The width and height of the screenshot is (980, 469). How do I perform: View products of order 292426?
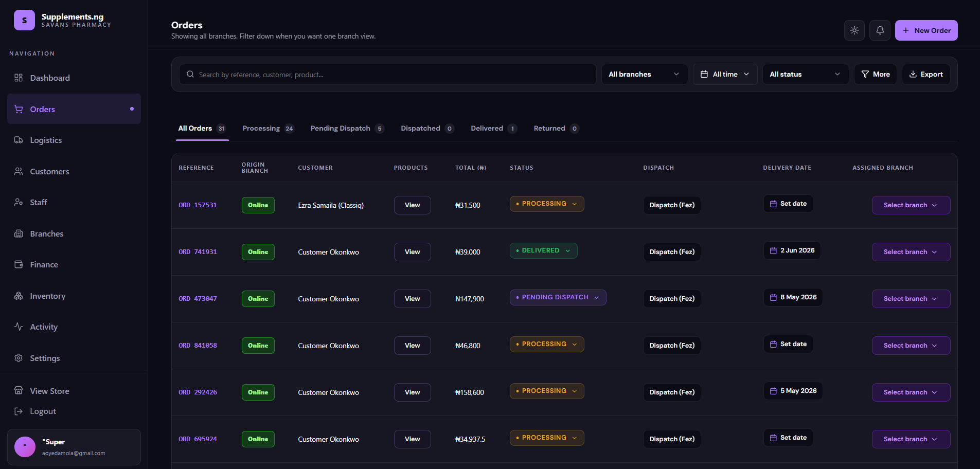point(413,392)
